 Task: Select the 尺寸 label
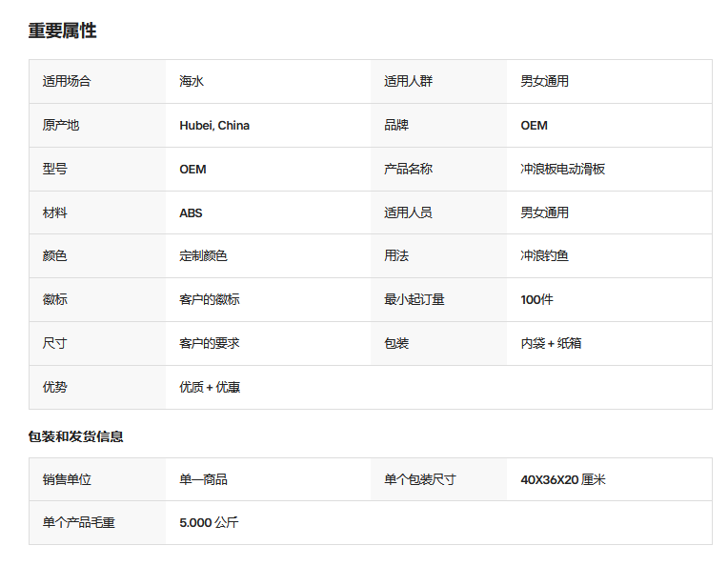point(54,344)
